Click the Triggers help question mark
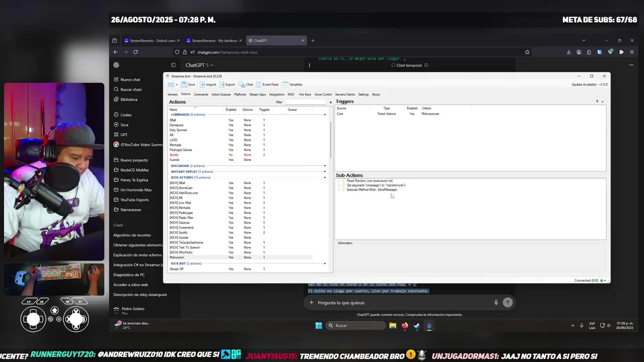 [597, 102]
